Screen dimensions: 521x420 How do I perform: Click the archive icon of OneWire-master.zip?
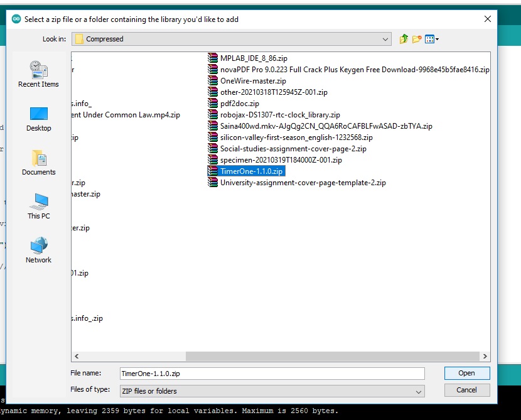[213, 81]
